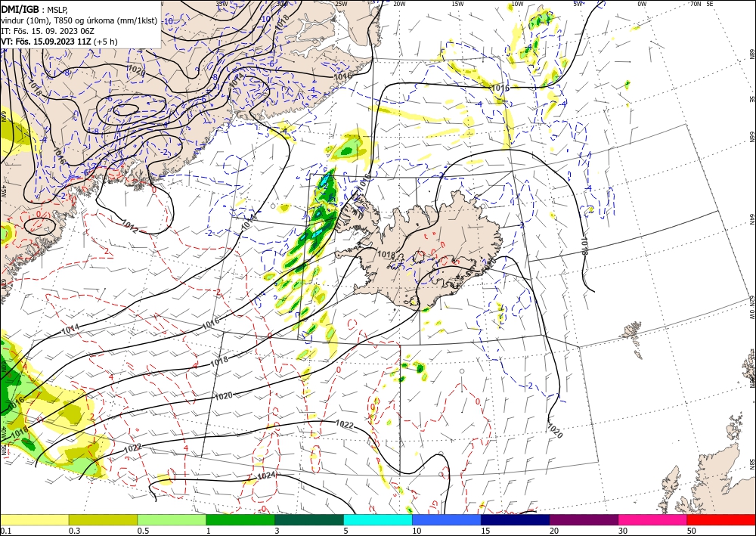Click the '20W' longitude label at top

[398, 4]
